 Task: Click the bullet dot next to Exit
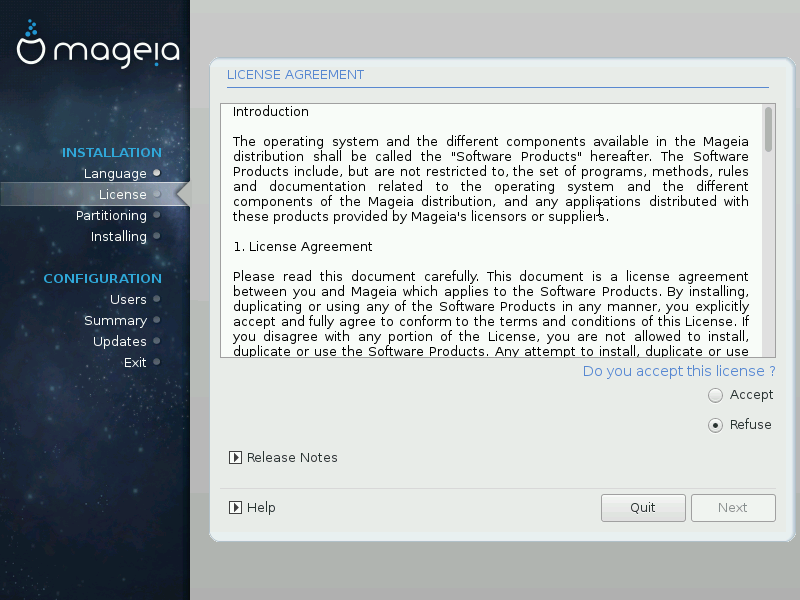[x=157, y=362]
